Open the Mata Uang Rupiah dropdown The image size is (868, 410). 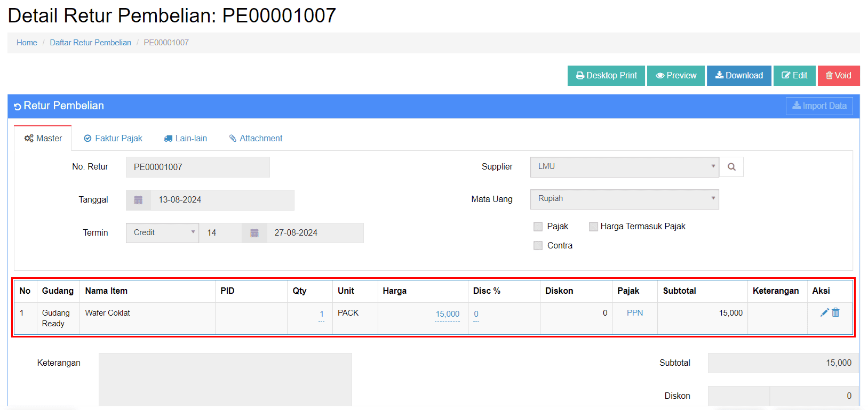pyautogui.click(x=625, y=199)
